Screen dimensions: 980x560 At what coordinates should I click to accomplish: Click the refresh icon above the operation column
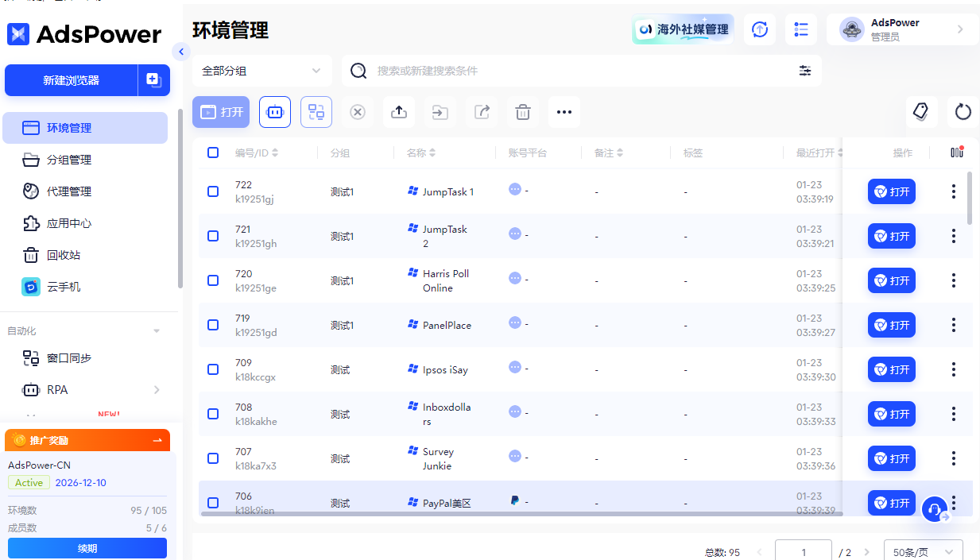(963, 112)
